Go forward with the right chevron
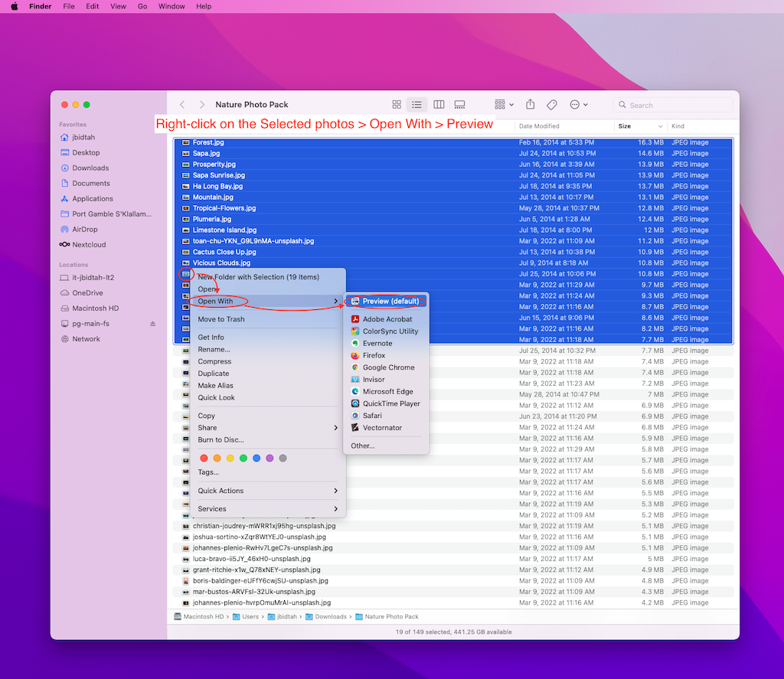The width and height of the screenshot is (784, 679). pos(201,105)
